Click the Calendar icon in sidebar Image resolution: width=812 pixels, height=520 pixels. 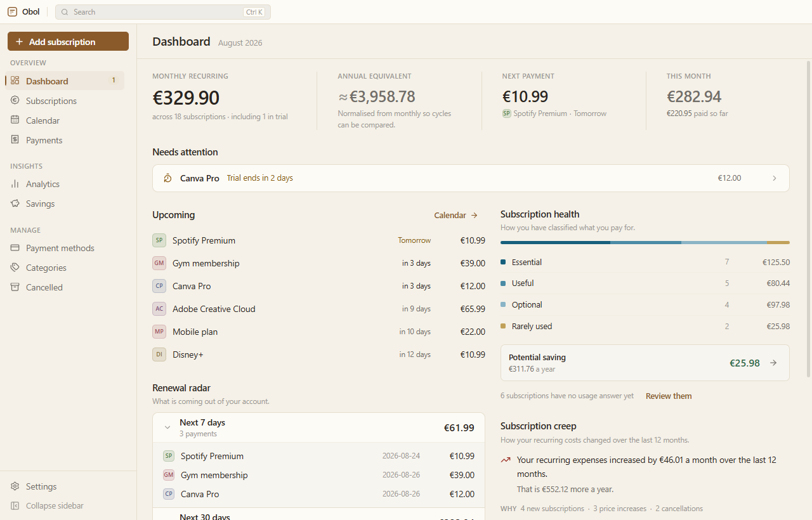point(15,120)
